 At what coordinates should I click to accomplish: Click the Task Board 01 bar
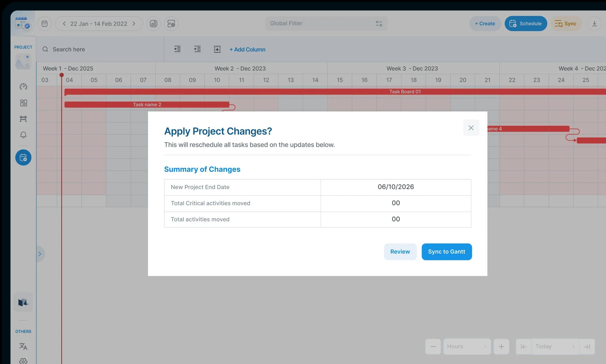click(335, 92)
